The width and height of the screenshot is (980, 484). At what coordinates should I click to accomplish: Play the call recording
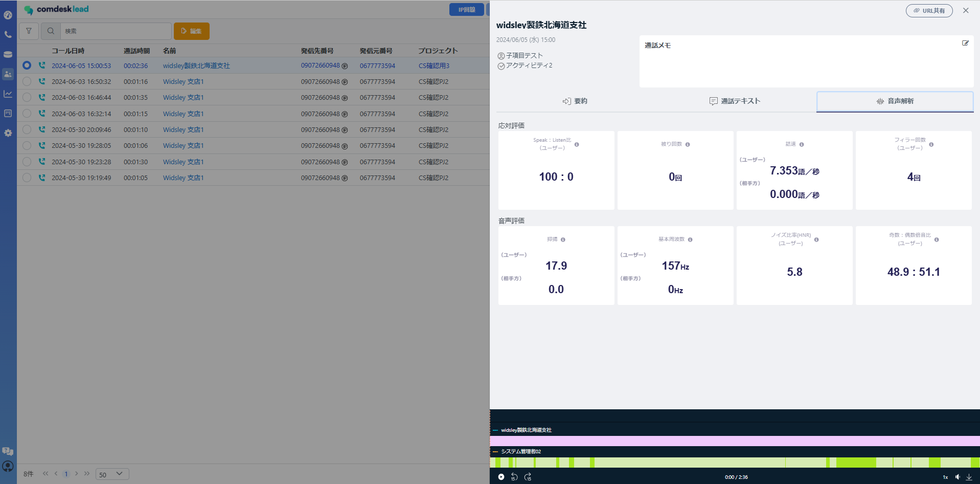(501, 477)
